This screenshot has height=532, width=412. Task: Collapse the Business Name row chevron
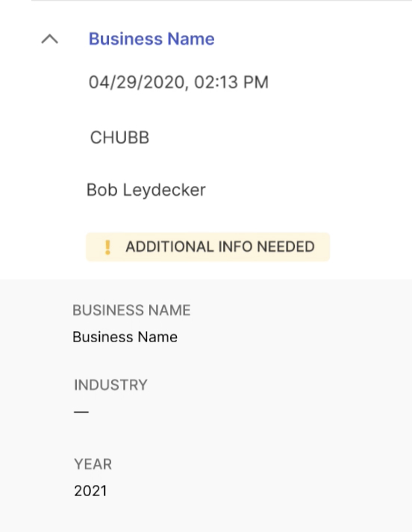[49, 40]
